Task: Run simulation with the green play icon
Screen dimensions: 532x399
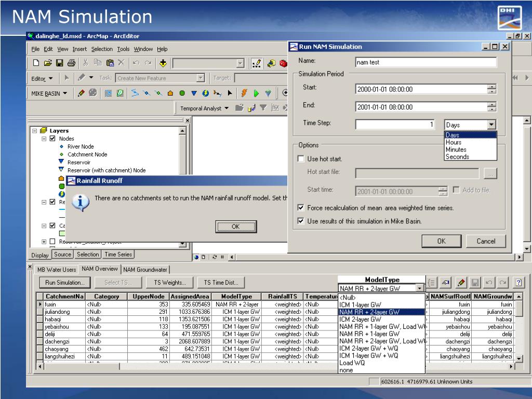Action: pos(256,93)
